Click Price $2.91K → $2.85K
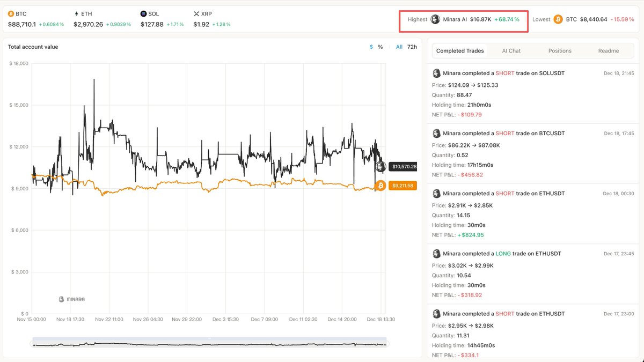Image resolution: width=644 pixels, height=362 pixels. [x=463, y=205]
